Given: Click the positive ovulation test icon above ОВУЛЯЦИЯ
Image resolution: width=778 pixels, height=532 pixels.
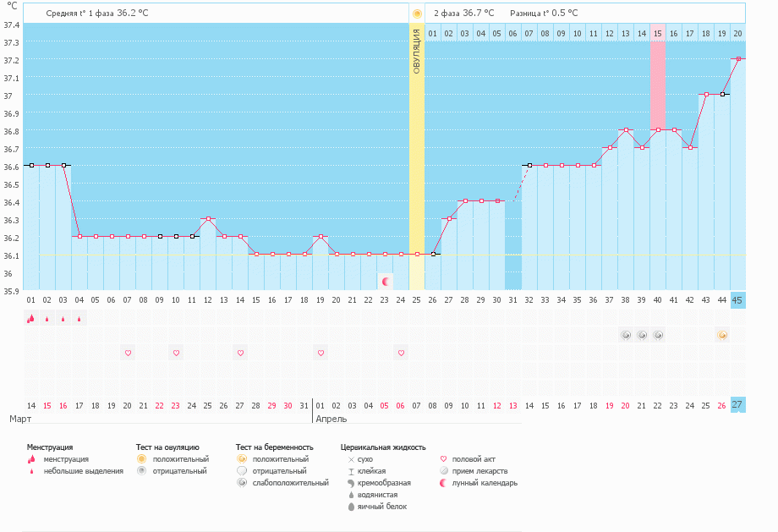Looking at the screenshot, I should coord(417,14).
